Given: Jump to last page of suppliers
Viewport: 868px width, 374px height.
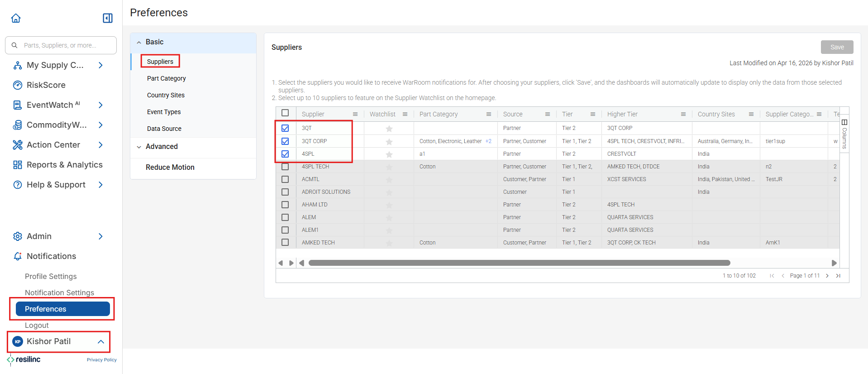Looking at the screenshot, I should click(x=838, y=276).
